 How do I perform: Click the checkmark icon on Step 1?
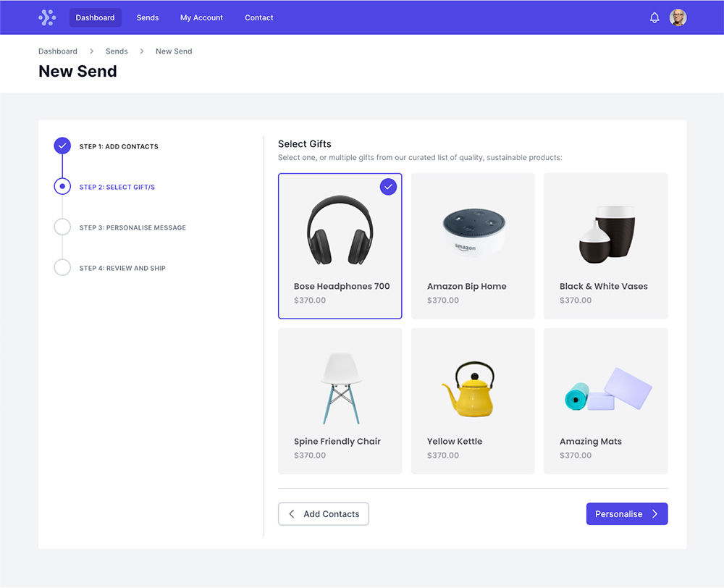pos(62,146)
